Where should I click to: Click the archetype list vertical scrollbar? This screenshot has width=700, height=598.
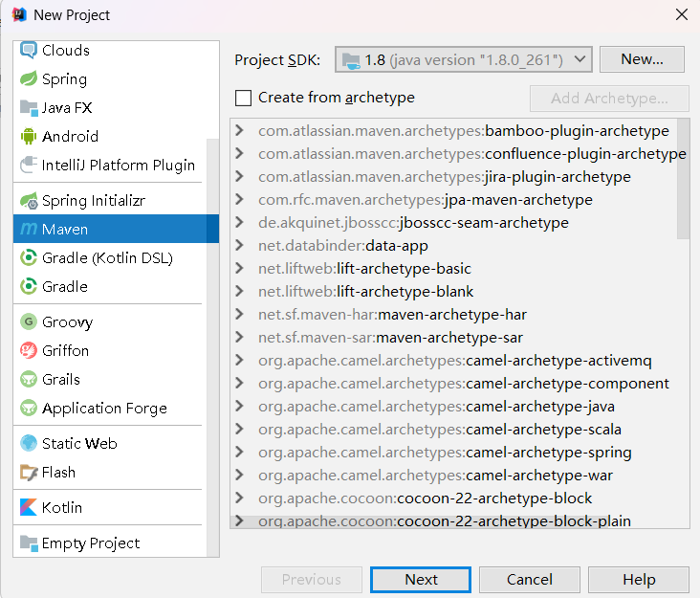[x=683, y=179]
